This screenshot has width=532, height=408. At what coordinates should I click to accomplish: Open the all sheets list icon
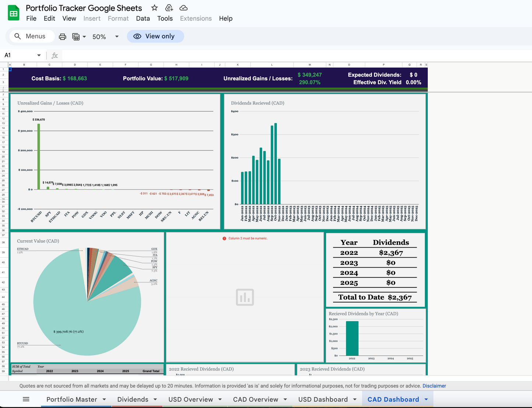pyautogui.click(x=26, y=399)
